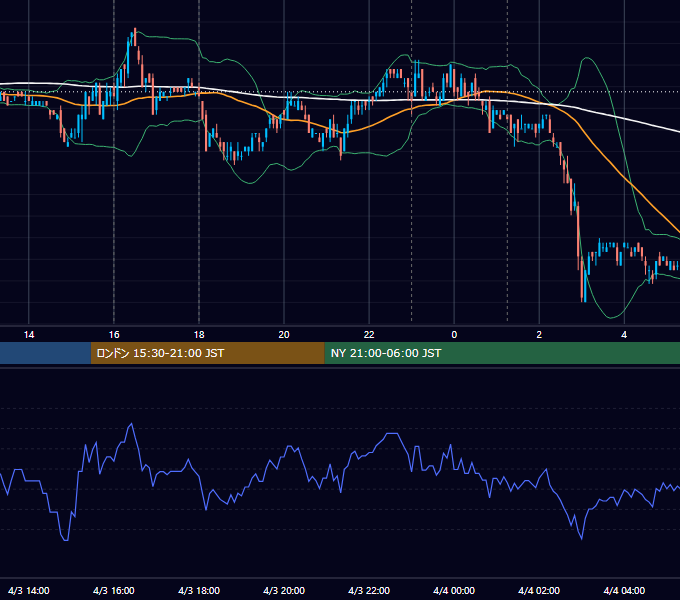Click the NY 21:00-06:00 JST session bar

coord(502,353)
